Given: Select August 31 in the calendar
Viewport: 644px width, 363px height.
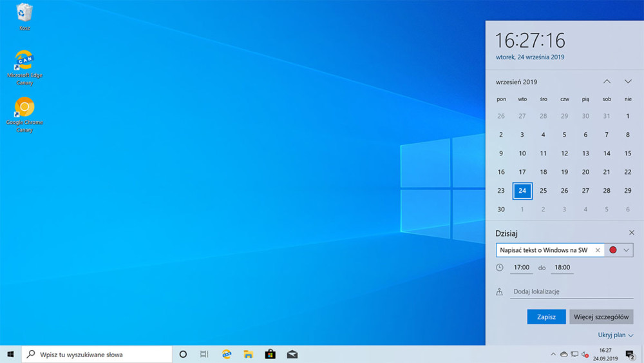Looking at the screenshot, I should (607, 116).
